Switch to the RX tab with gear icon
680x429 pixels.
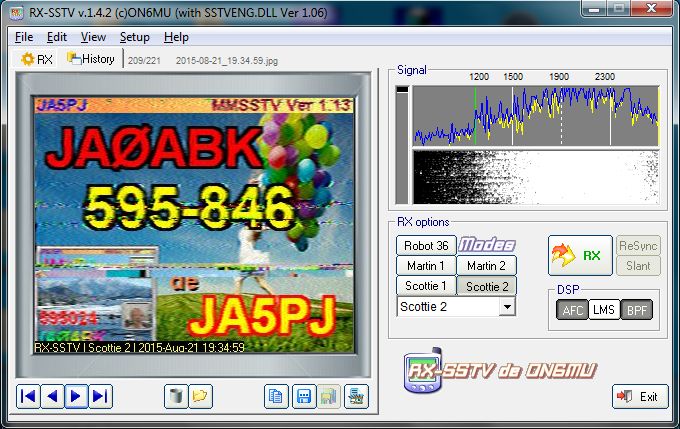(x=36, y=59)
